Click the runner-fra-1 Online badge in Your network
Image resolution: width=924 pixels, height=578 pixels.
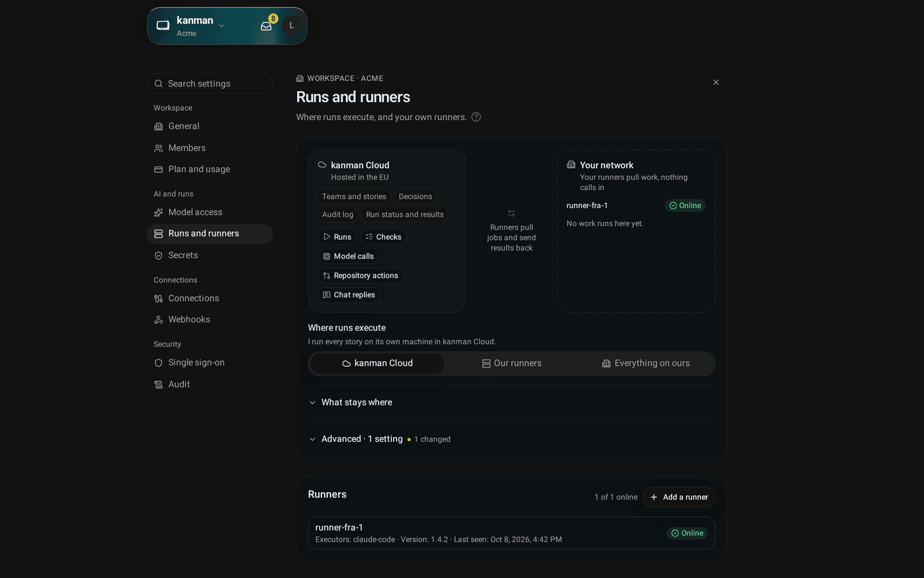(x=685, y=206)
